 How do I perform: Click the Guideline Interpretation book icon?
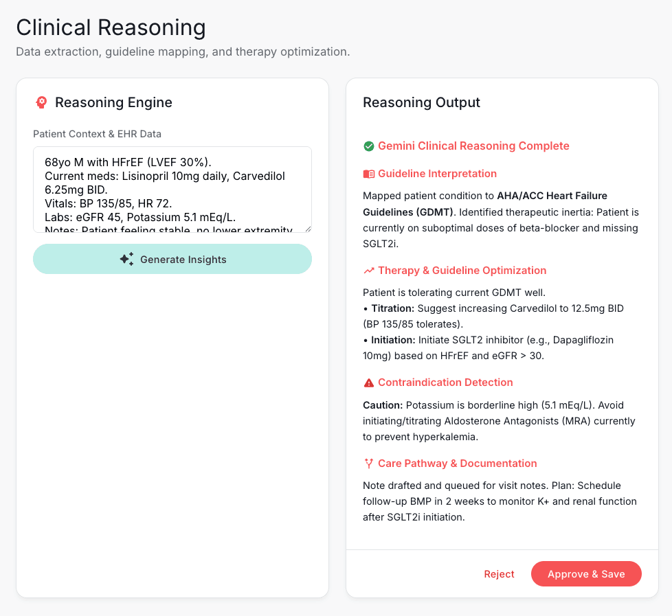[x=368, y=174]
